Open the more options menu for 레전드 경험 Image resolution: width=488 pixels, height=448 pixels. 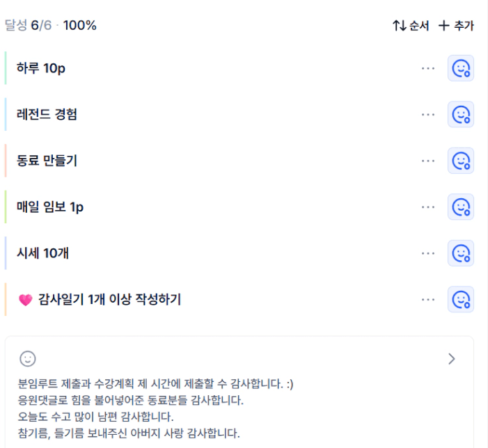pos(428,114)
